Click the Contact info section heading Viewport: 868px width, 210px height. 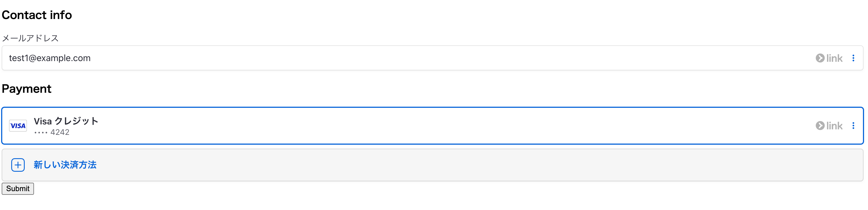click(37, 15)
